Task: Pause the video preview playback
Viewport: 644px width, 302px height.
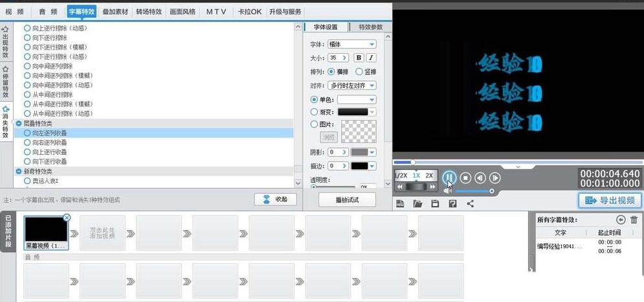Action: pos(449,178)
